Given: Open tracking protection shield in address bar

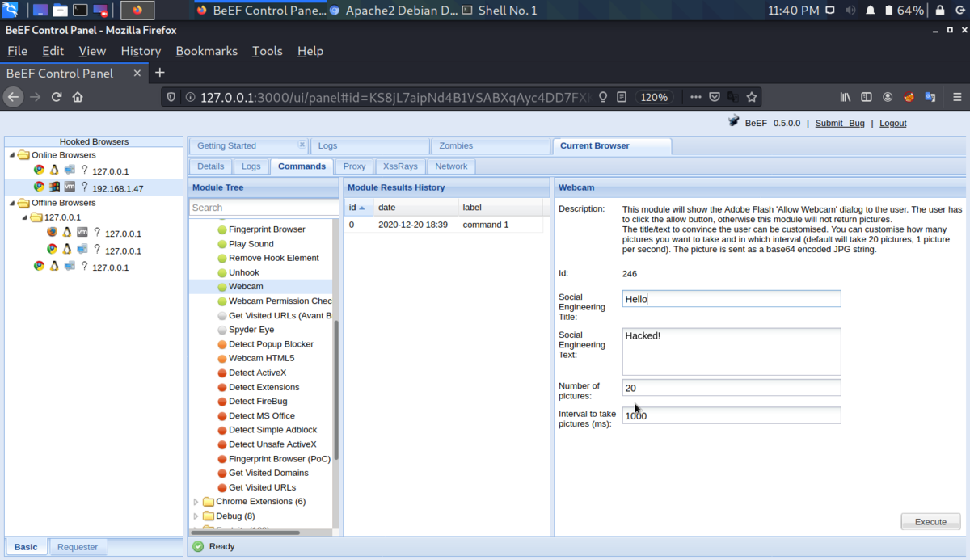Looking at the screenshot, I should pos(171,97).
